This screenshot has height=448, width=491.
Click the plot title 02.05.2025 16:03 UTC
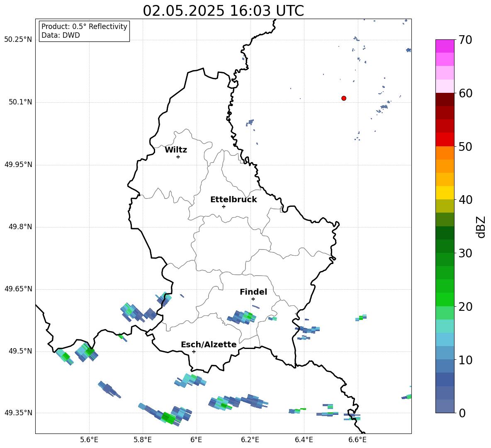click(223, 11)
